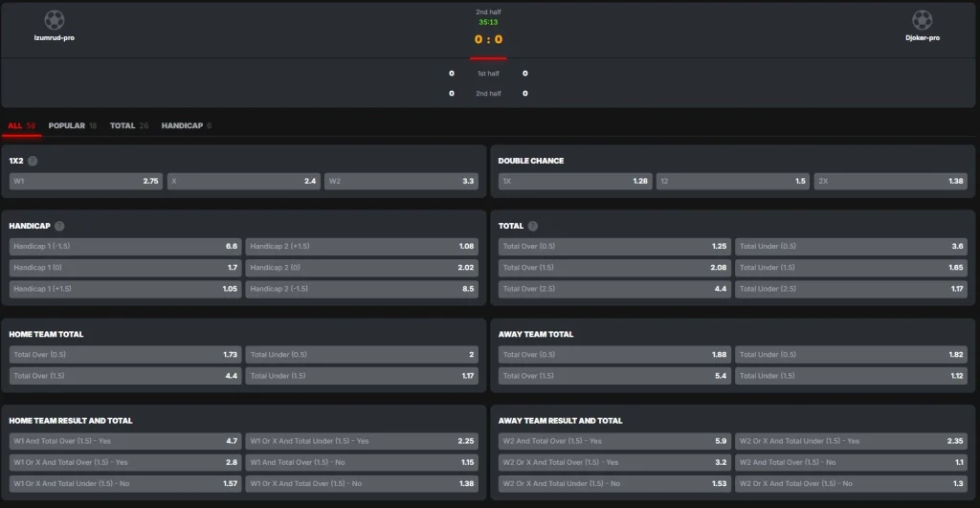Image resolution: width=980 pixels, height=508 pixels.
Task: Click the DOUBLE CHANCE heading
Action: click(530, 161)
